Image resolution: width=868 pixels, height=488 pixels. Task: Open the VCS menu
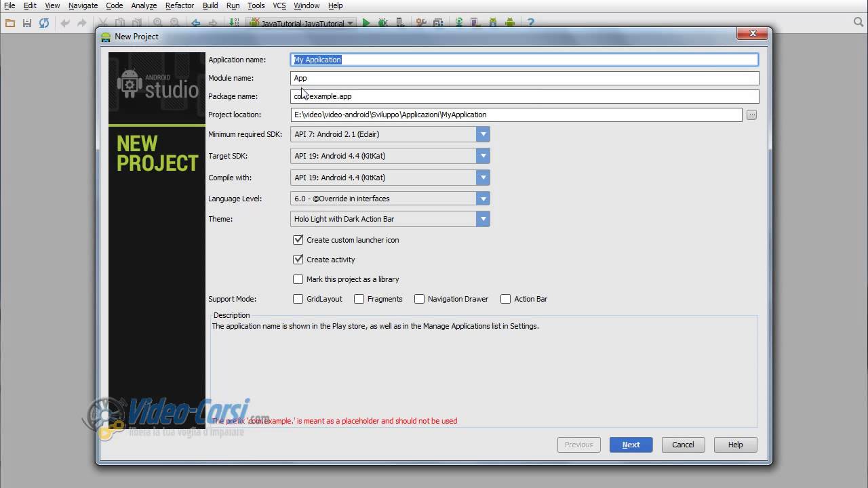[x=279, y=5]
